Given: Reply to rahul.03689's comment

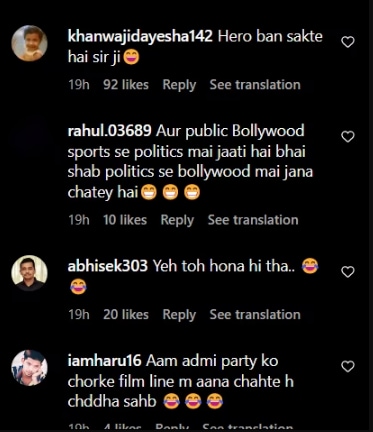Looking at the screenshot, I should 177,220.
